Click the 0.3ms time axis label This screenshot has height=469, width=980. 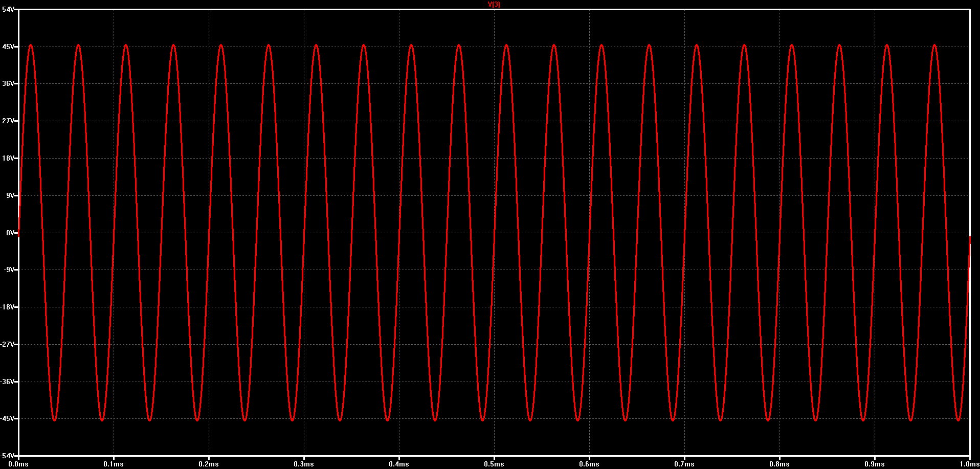tap(304, 464)
